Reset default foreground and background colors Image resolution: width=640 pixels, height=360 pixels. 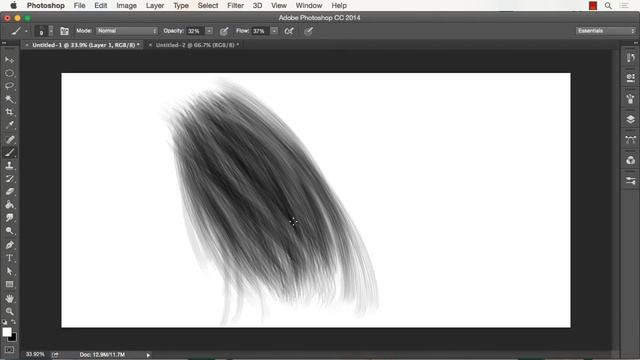pos(4,322)
